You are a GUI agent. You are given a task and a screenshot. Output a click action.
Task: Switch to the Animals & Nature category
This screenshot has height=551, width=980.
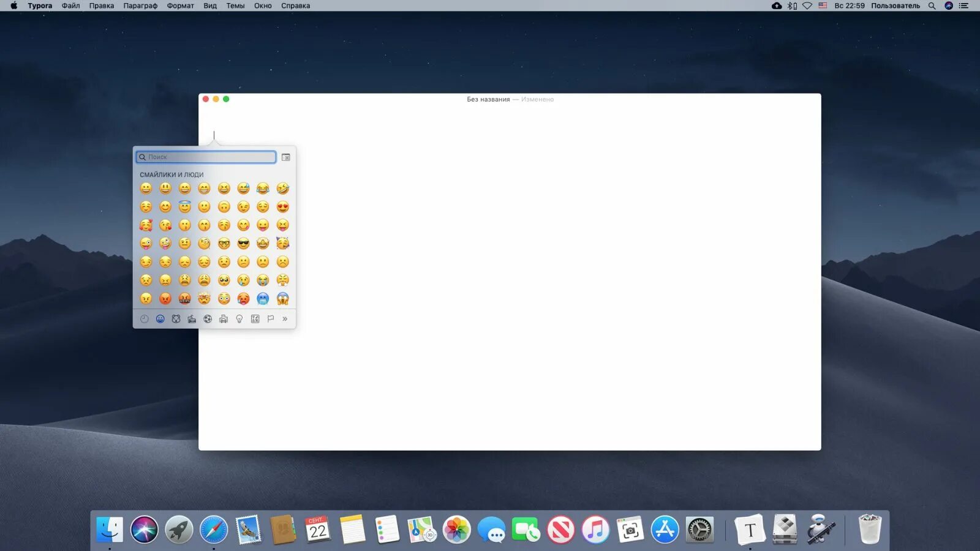(x=176, y=319)
